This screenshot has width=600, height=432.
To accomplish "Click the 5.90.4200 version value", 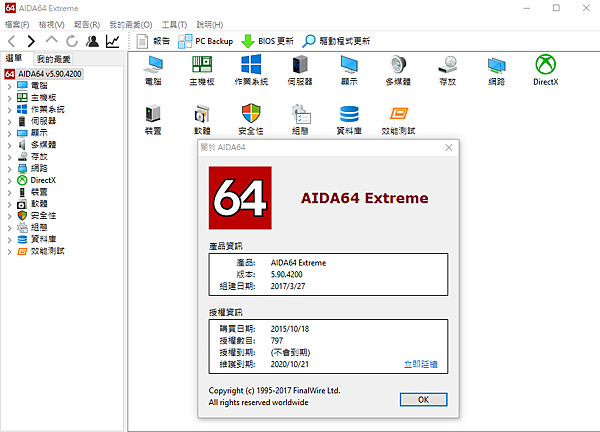I will pyautogui.click(x=287, y=274).
